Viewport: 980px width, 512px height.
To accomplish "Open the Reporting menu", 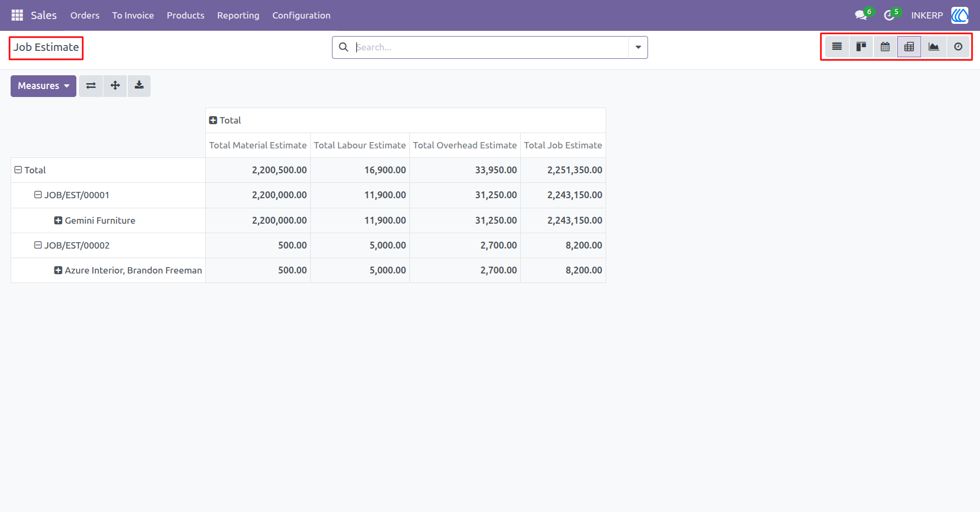I will (x=238, y=15).
